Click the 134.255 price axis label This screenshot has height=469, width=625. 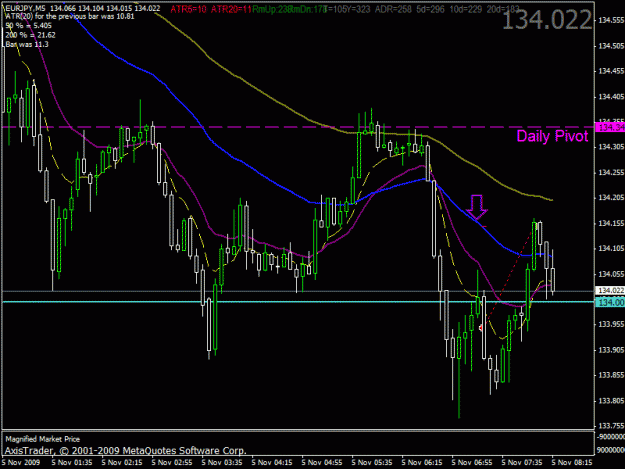tap(611, 172)
